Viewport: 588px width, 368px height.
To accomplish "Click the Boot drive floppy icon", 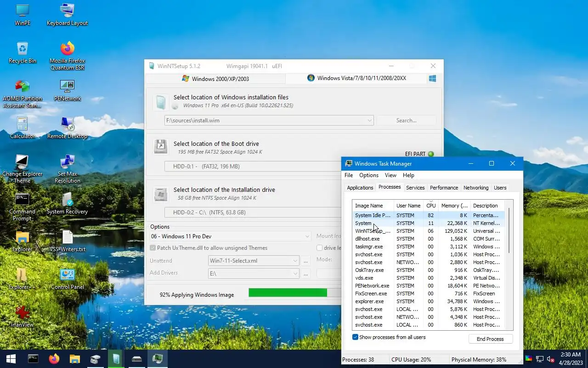I will point(160,147).
